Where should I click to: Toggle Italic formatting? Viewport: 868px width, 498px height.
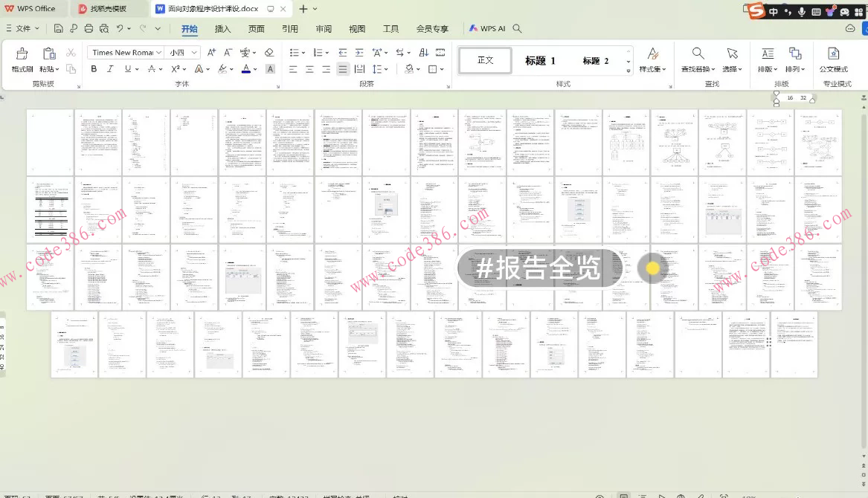110,69
